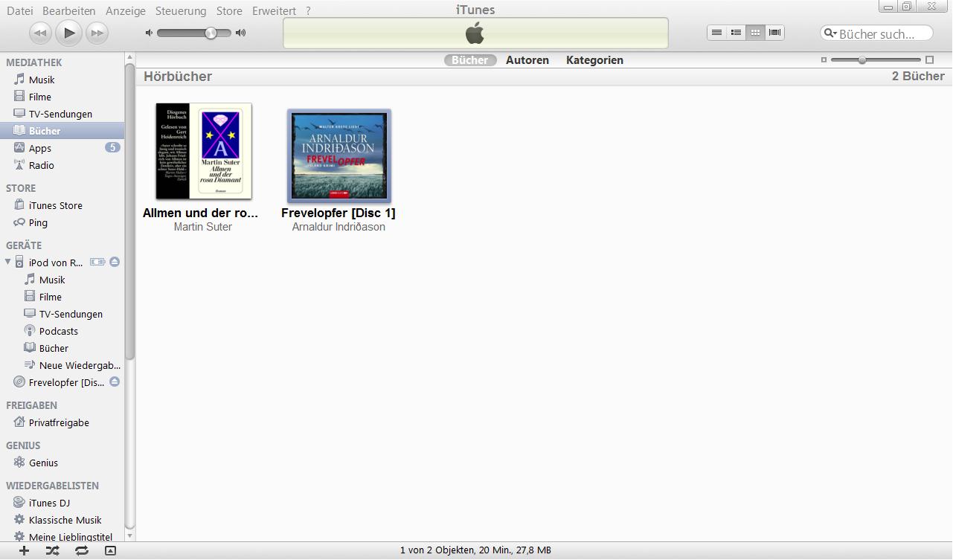953x560 pixels.
Task: Switch to album list view
Action: coord(736,33)
